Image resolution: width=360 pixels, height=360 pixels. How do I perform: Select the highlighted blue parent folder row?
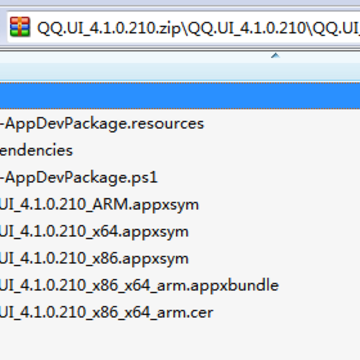click(180, 96)
